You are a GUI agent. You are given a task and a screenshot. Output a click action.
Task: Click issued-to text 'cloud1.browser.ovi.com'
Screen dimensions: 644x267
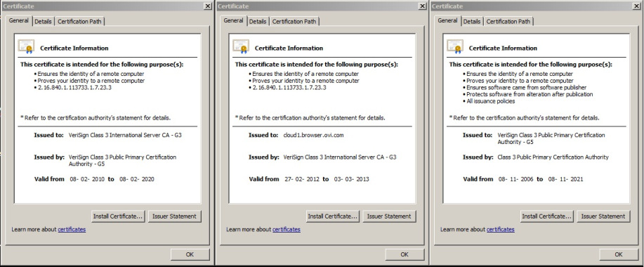313,135
